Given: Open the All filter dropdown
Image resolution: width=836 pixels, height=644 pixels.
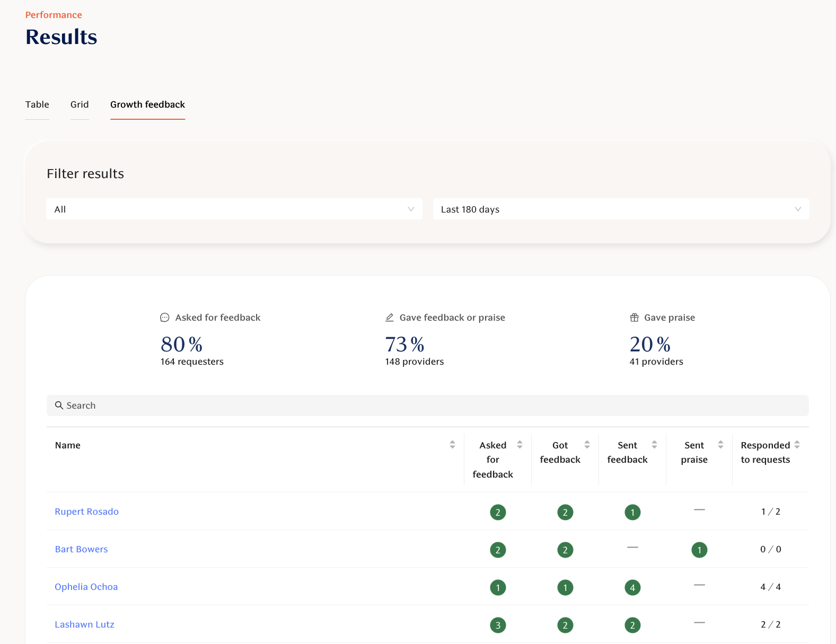Looking at the screenshot, I should [x=234, y=209].
